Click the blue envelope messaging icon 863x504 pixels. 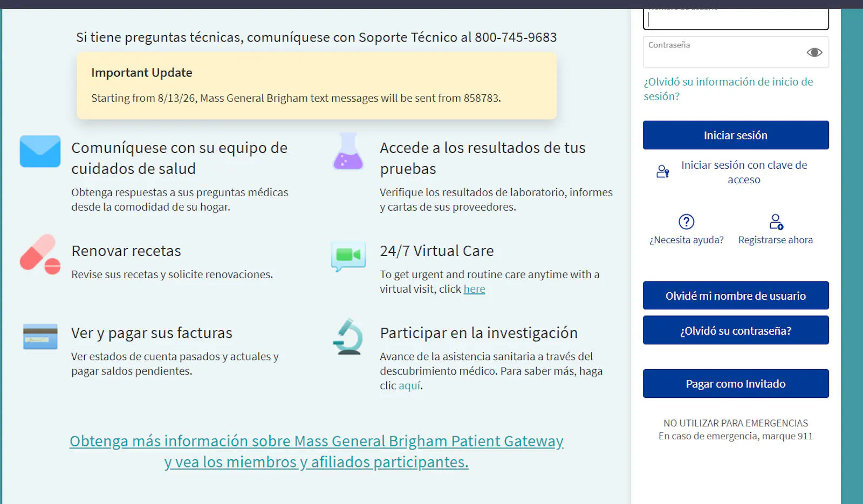[x=40, y=151]
